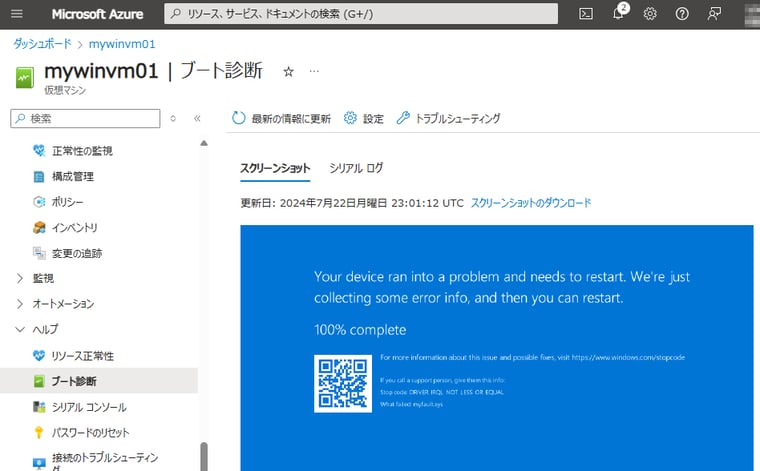The image size is (760, 471).
Task: Launch Cloud Shell from the top bar
Action: (586, 14)
